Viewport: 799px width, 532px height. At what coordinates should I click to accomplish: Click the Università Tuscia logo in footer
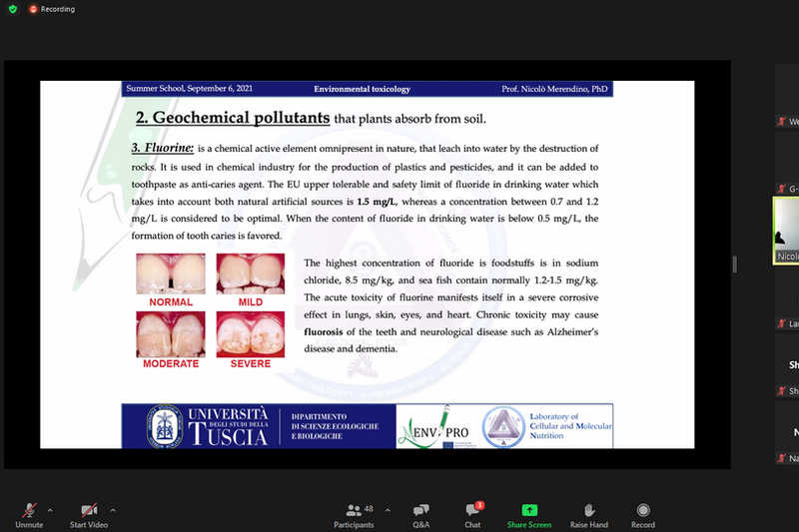tap(208, 426)
